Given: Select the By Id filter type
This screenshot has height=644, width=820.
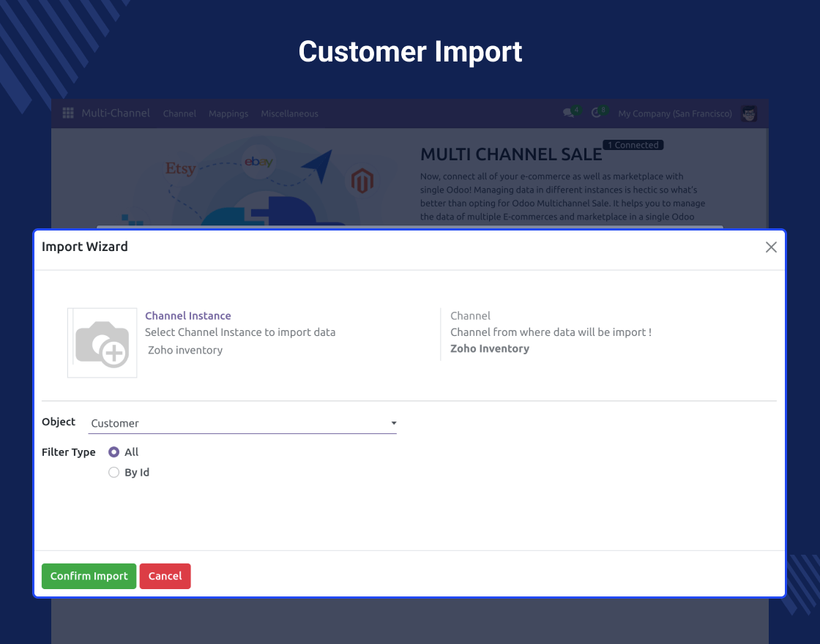Looking at the screenshot, I should (113, 473).
